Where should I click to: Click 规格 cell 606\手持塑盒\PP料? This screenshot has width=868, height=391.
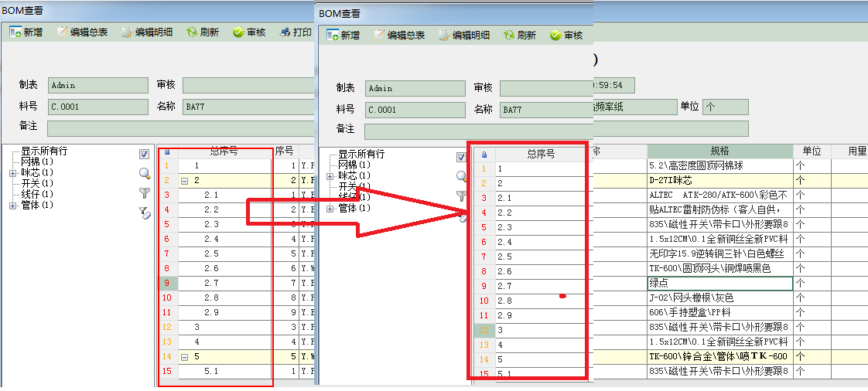click(719, 312)
